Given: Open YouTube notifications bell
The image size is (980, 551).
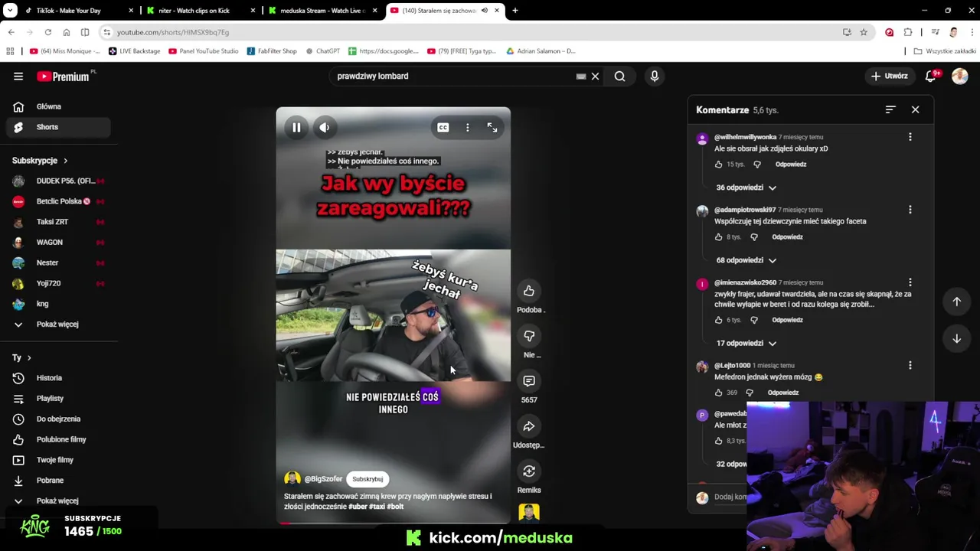Looking at the screenshot, I should tap(931, 77).
